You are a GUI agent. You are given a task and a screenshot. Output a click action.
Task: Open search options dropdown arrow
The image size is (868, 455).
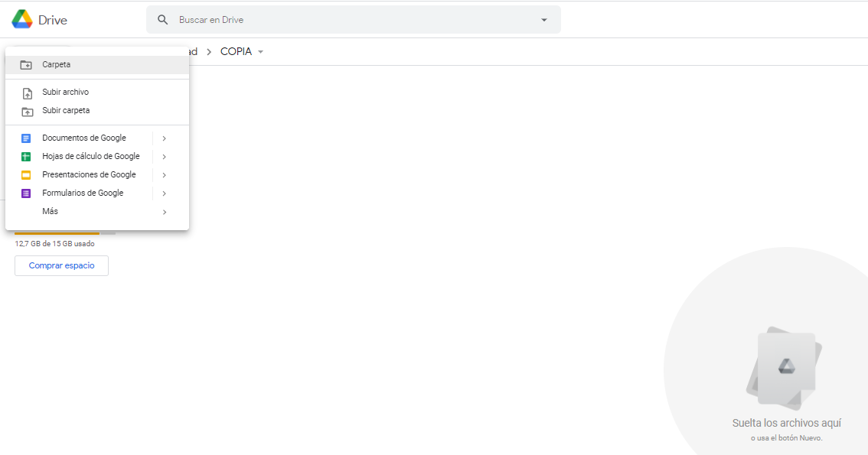pos(544,20)
